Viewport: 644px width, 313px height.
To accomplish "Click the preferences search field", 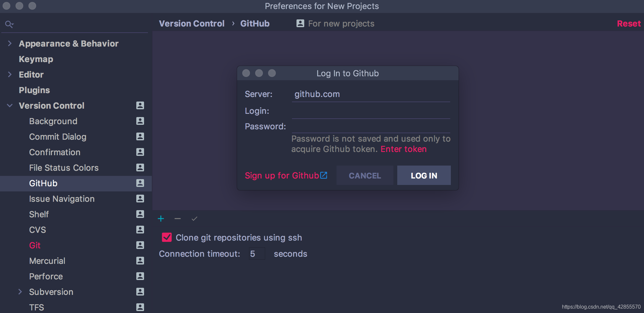I will [75, 24].
